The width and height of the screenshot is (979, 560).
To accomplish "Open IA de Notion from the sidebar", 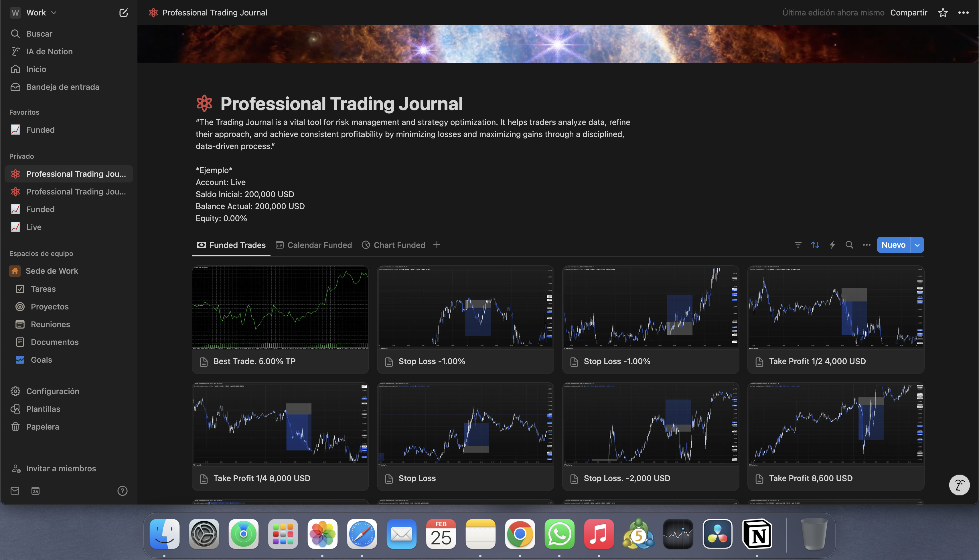I will [x=49, y=51].
